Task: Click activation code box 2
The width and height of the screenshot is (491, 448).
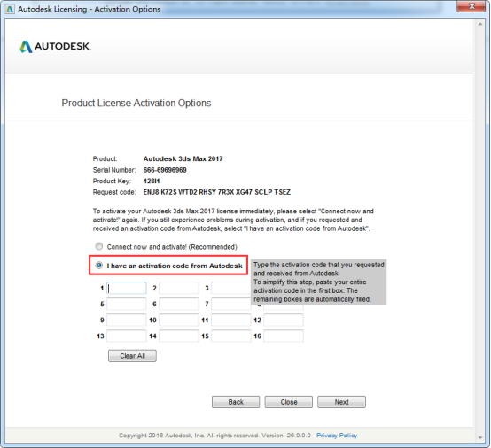Action: coord(179,288)
